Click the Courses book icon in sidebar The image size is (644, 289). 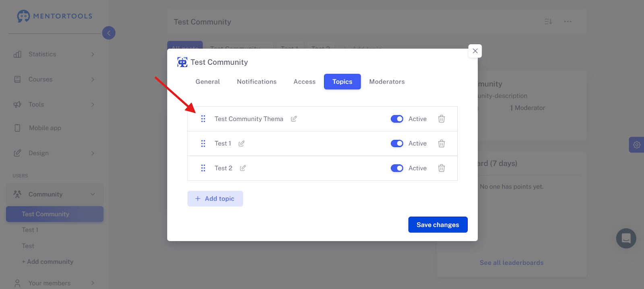(17, 80)
